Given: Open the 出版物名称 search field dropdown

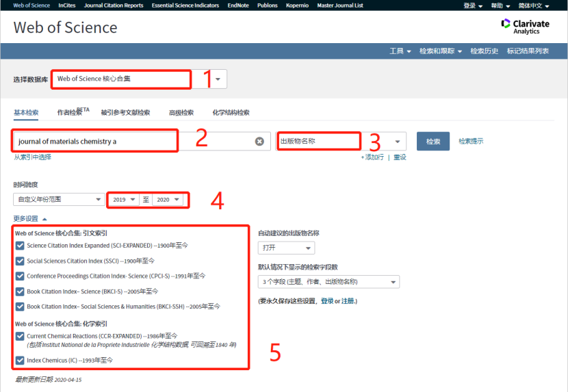Looking at the screenshot, I should coord(398,142).
